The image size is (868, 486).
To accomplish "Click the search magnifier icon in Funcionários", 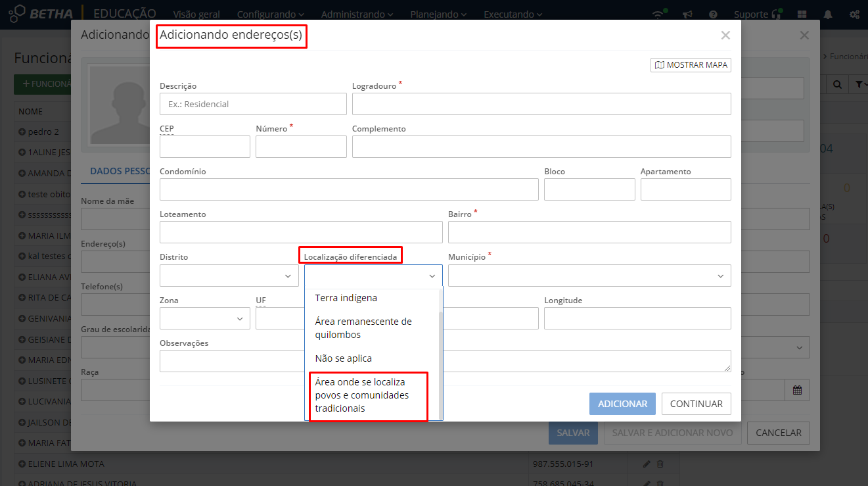I will (x=837, y=85).
